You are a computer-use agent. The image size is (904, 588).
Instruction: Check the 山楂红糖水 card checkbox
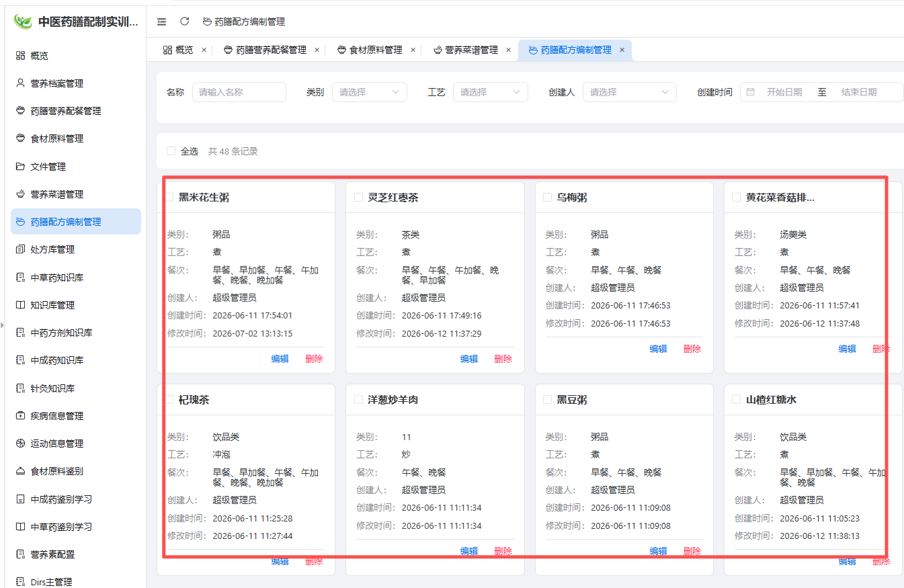(x=737, y=399)
